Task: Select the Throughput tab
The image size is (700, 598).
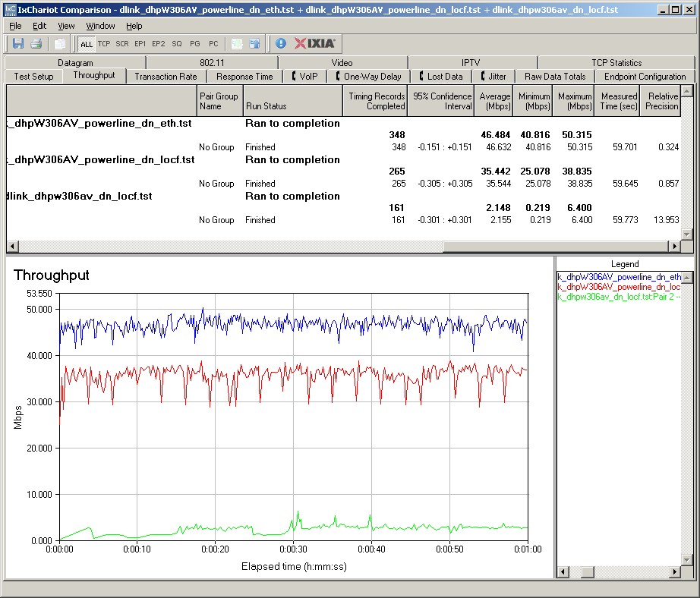Action: [94, 75]
